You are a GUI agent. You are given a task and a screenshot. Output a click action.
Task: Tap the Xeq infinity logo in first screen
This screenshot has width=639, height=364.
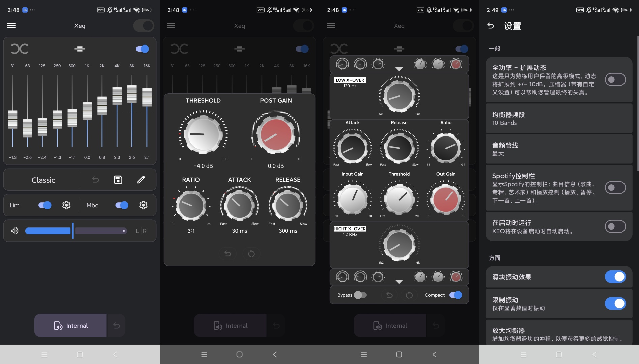(x=20, y=49)
